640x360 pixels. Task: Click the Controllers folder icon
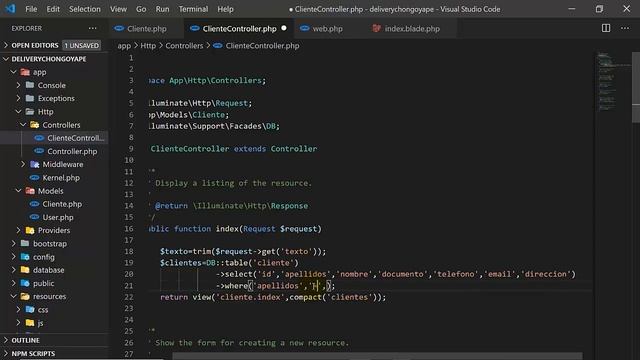pyautogui.click(x=35, y=125)
